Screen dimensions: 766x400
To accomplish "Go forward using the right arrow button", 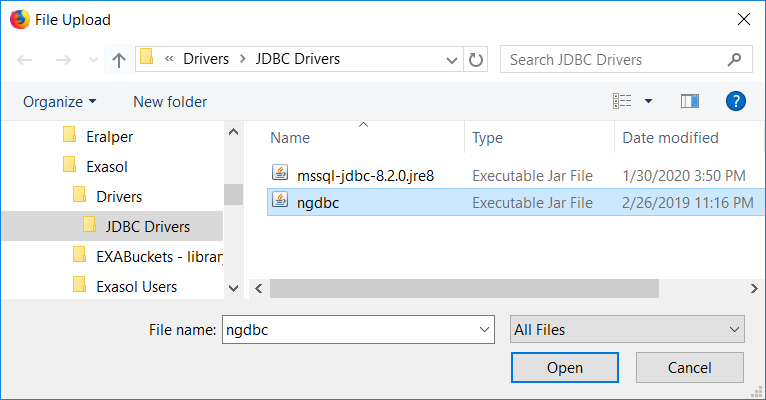I will (x=63, y=60).
